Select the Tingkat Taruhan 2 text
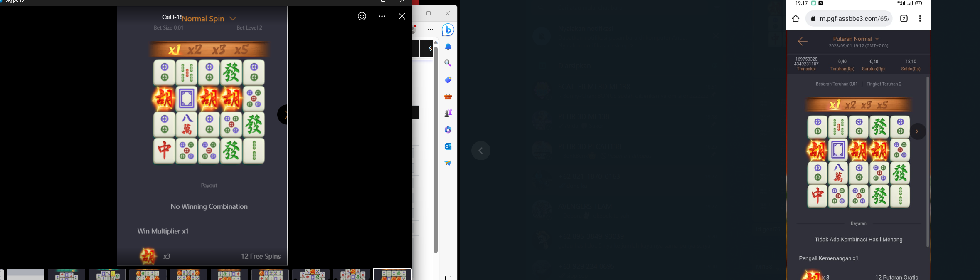The image size is (980, 280). click(x=884, y=84)
